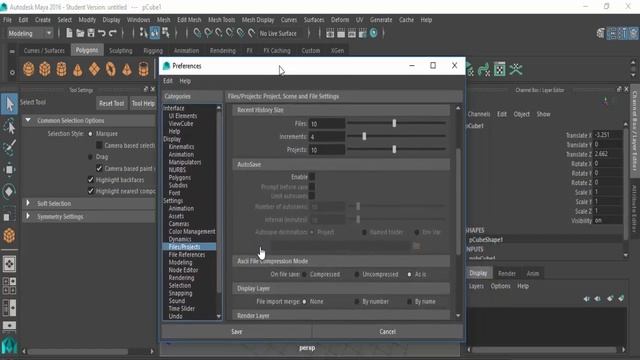Switch to the Sculpting shelf tab
The height and width of the screenshot is (360, 640).
coord(120,51)
